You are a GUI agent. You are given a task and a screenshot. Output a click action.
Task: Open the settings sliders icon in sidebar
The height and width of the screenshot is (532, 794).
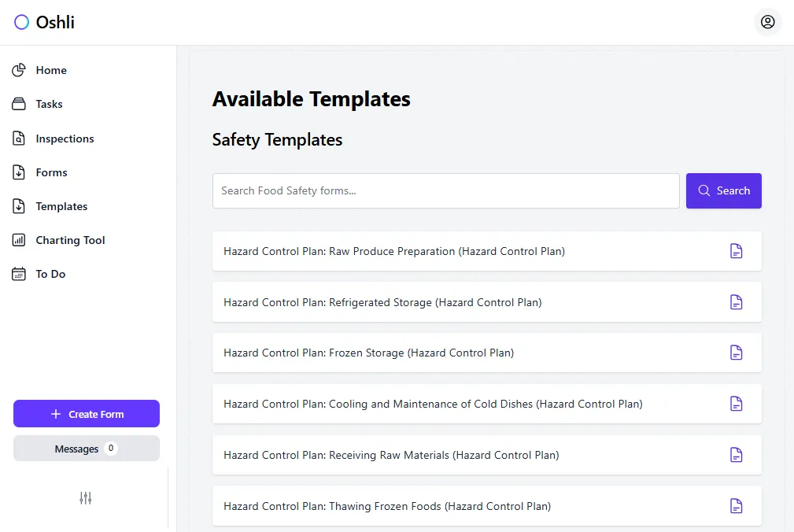tap(86, 498)
